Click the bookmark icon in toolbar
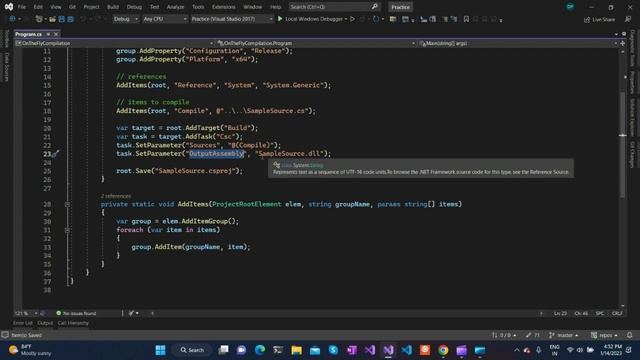The height and width of the screenshot is (360, 640). 466,19
